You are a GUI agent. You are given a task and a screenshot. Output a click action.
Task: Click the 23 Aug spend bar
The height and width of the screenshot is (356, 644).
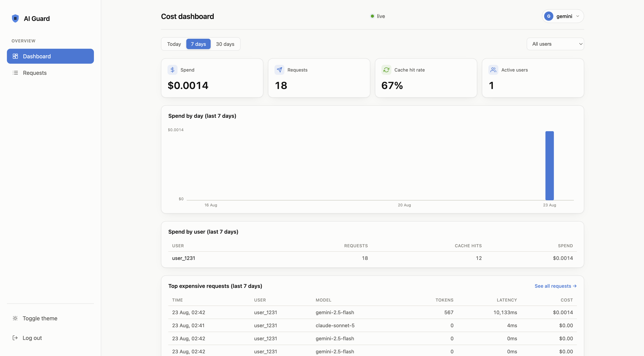tap(550, 166)
